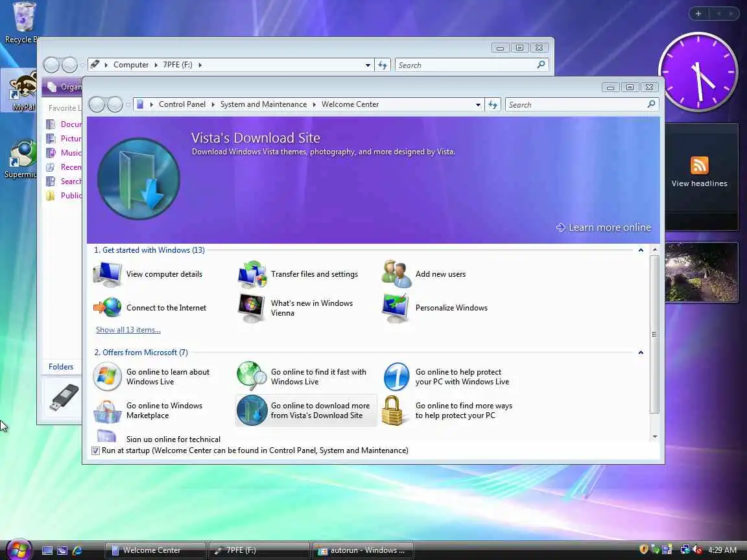The image size is (747, 560).
Task: Select Personalize Windows item
Action: pyautogui.click(x=435, y=308)
